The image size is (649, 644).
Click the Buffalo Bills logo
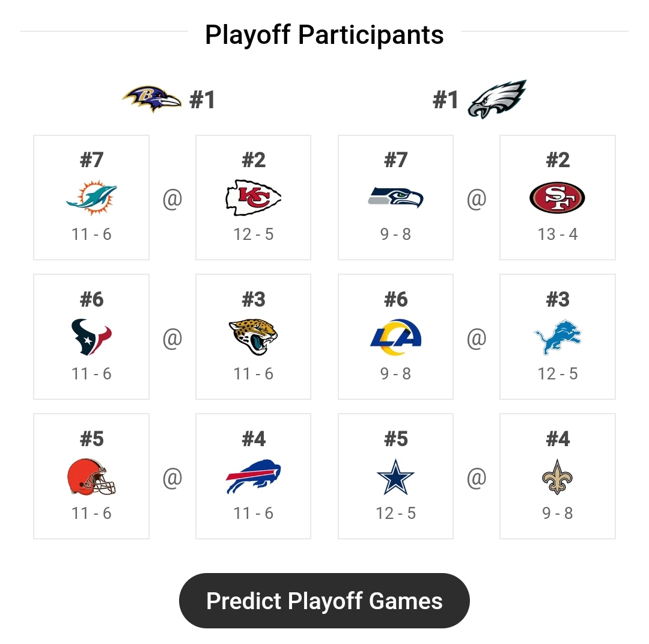253,476
